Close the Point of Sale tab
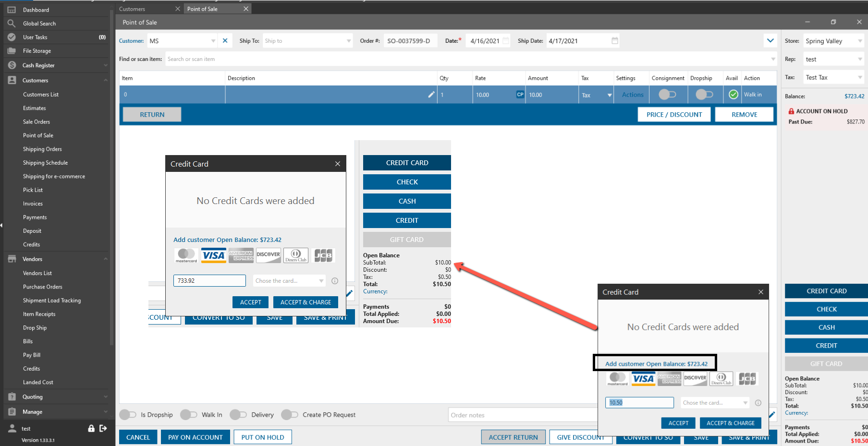Image resolution: width=868 pixels, height=446 pixels. pyautogui.click(x=246, y=9)
